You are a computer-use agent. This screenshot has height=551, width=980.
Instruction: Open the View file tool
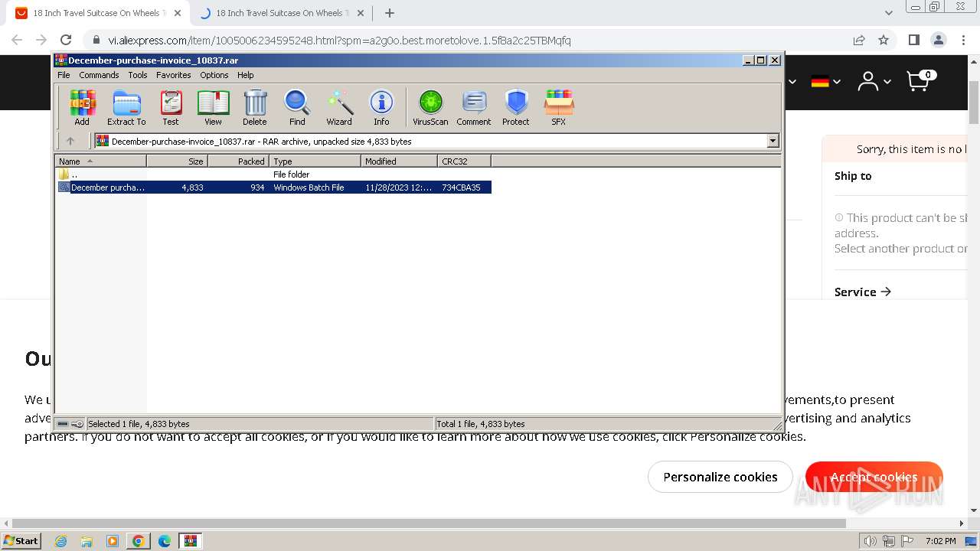pos(213,107)
